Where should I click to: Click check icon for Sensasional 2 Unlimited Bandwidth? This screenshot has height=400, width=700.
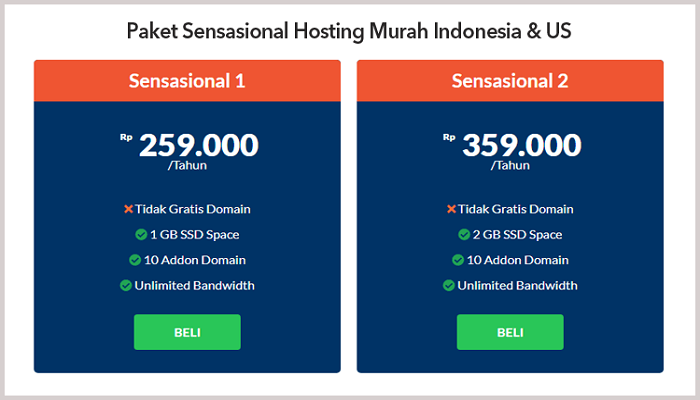448,285
